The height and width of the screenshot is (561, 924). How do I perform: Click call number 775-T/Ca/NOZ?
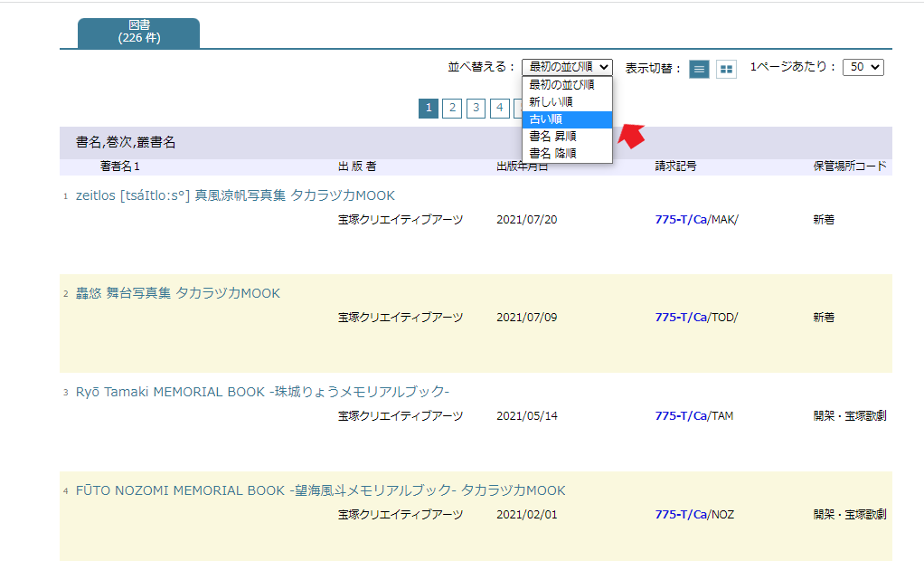pos(694,514)
